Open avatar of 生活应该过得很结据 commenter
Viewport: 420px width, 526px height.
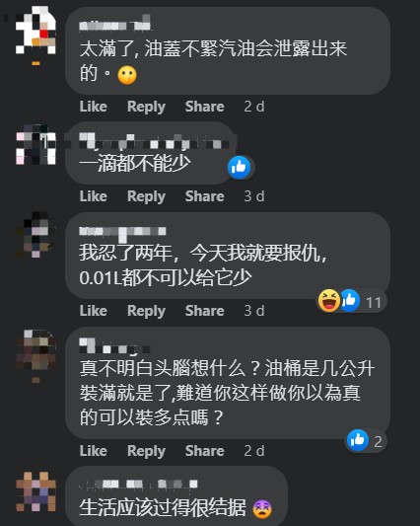(x=35, y=491)
